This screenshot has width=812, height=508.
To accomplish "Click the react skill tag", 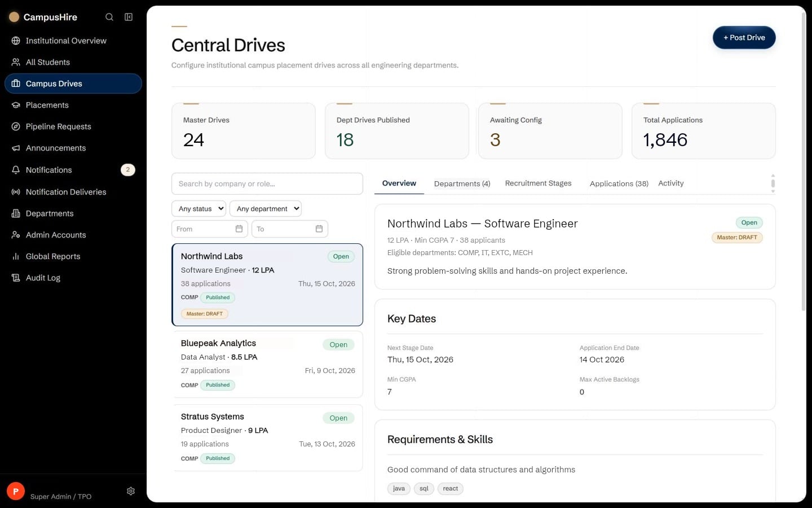I will click(451, 489).
